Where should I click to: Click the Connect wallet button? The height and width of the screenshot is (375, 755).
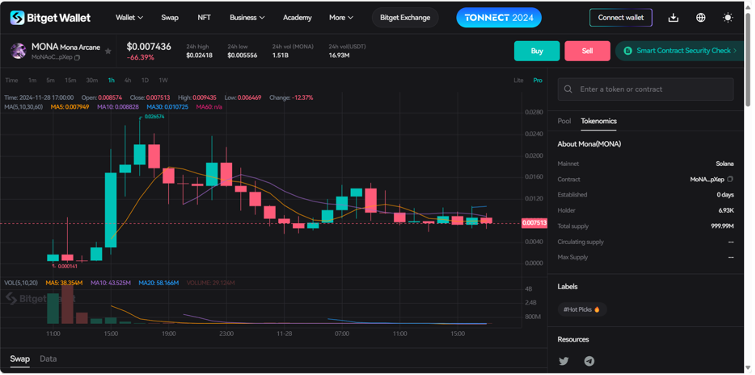point(621,18)
